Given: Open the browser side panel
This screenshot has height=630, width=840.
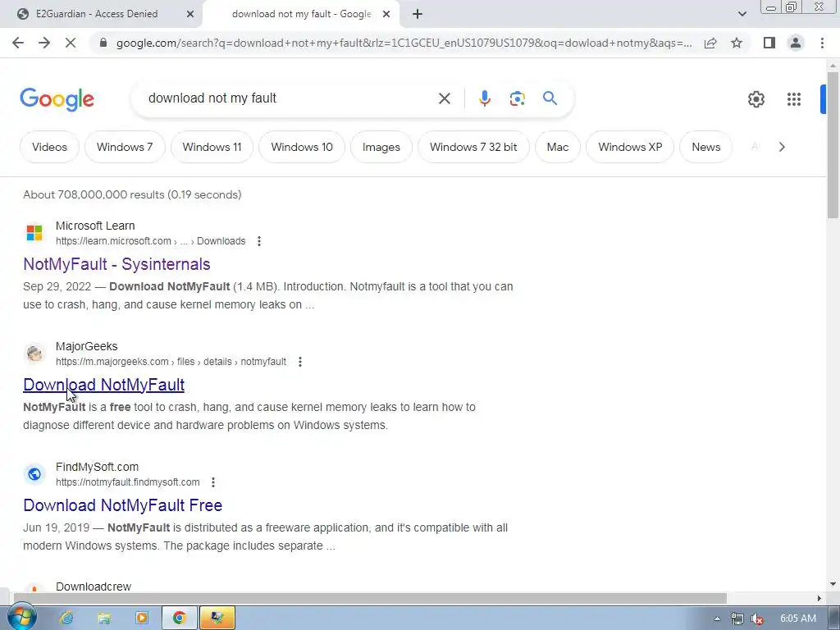Looking at the screenshot, I should [769, 43].
